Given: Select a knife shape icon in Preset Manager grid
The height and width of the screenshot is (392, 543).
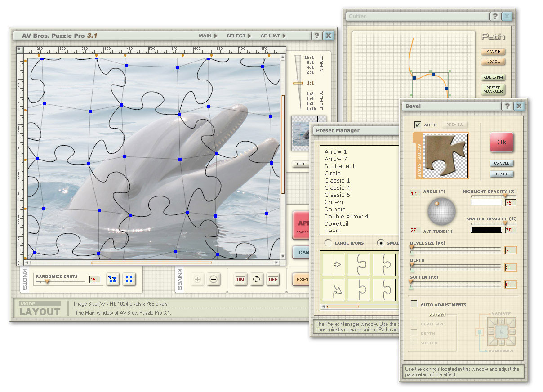Looking at the screenshot, I should tap(335, 264).
